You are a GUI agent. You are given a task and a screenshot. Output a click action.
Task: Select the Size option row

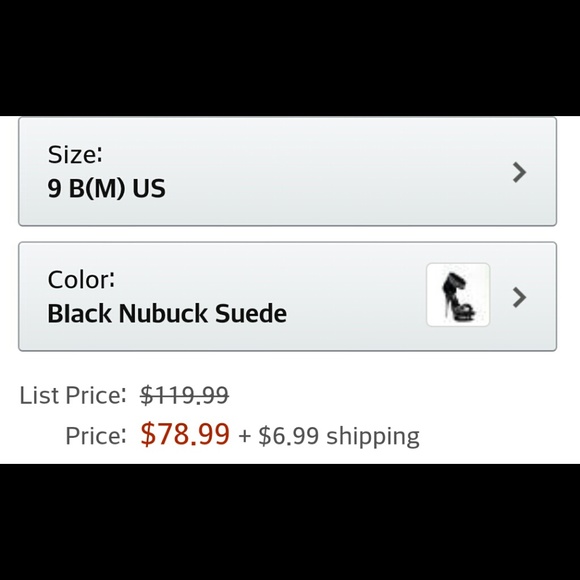(287, 171)
